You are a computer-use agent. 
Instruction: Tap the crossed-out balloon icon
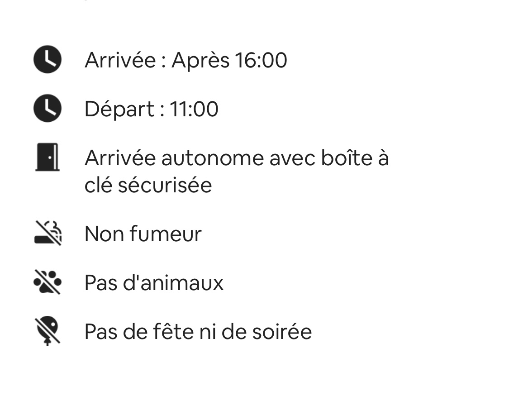point(48,331)
